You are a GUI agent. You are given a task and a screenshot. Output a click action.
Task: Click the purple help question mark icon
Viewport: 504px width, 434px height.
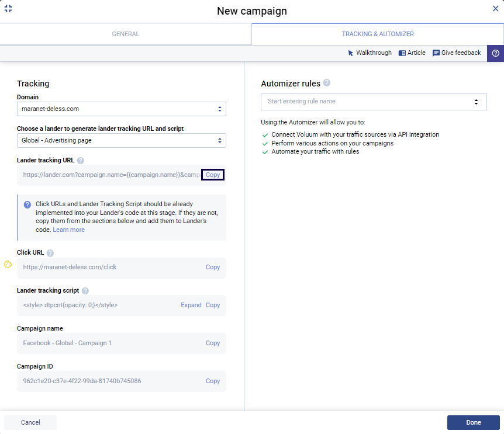(495, 53)
